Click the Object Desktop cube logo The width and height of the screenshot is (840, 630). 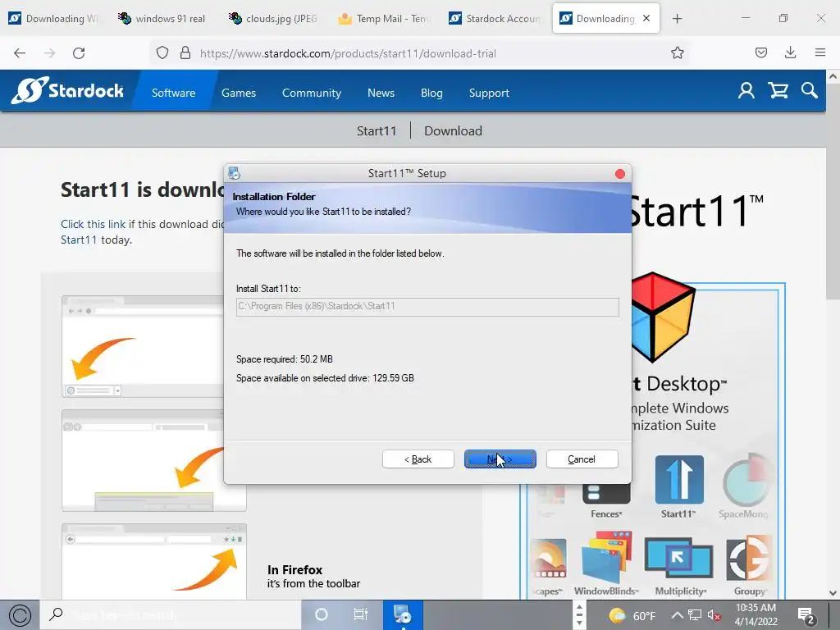point(663,317)
